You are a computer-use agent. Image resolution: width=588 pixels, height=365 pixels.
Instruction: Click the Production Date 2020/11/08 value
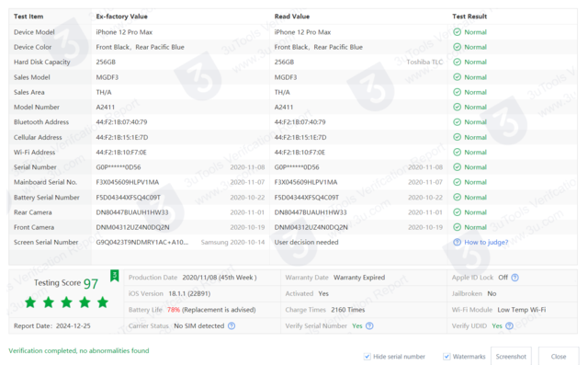pos(220,278)
